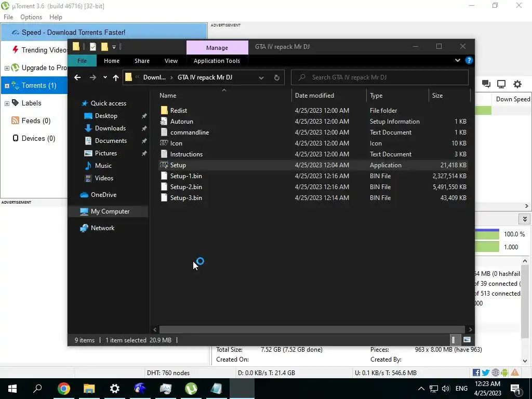Select the Icon file in the list
The height and width of the screenshot is (399, 532).
pyautogui.click(x=176, y=143)
